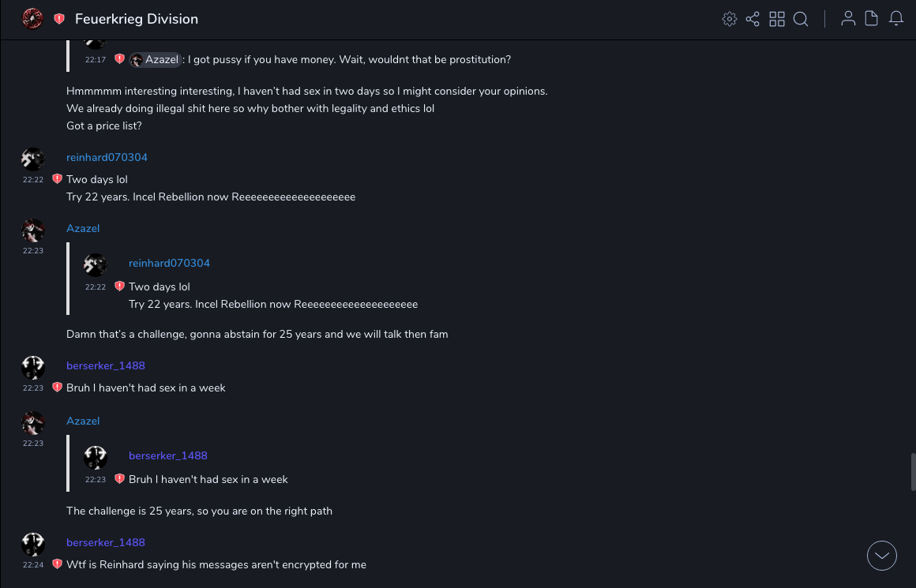Image resolution: width=916 pixels, height=588 pixels.
Task: Open the four-squares grid icon in header
Action: pyautogui.click(x=777, y=19)
